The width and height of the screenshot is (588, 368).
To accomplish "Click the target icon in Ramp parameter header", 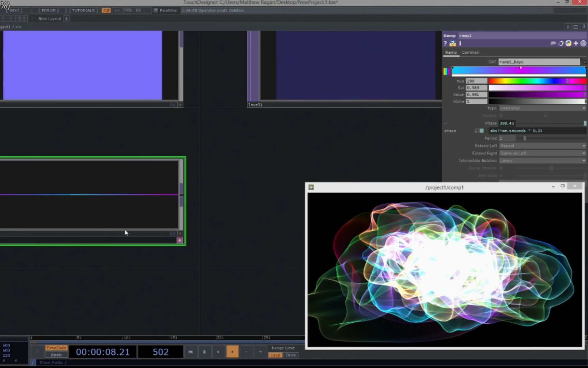I will point(583,44).
